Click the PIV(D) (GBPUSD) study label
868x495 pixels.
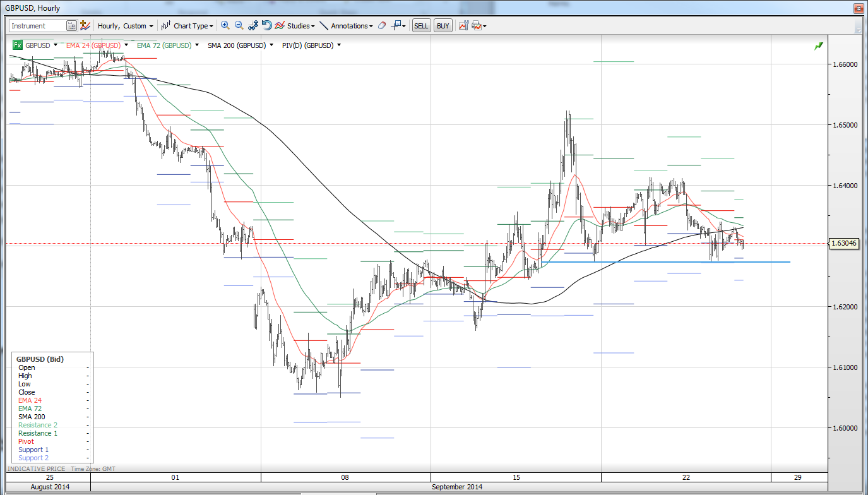click(x=308, y=45)
